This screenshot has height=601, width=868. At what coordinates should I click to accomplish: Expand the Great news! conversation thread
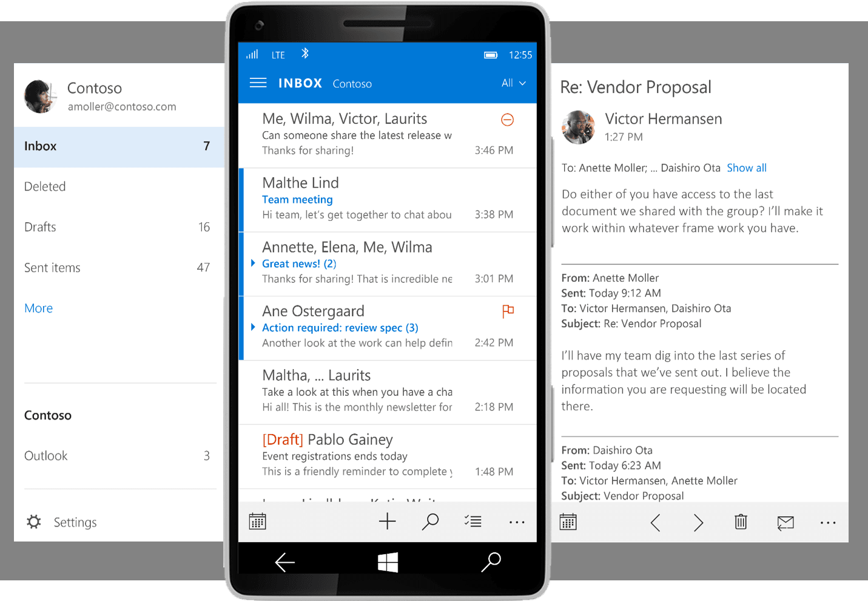coord(253,263)
